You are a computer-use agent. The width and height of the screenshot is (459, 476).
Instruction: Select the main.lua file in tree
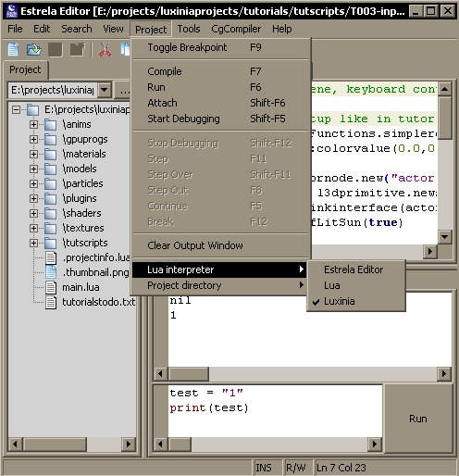point(81,287)
